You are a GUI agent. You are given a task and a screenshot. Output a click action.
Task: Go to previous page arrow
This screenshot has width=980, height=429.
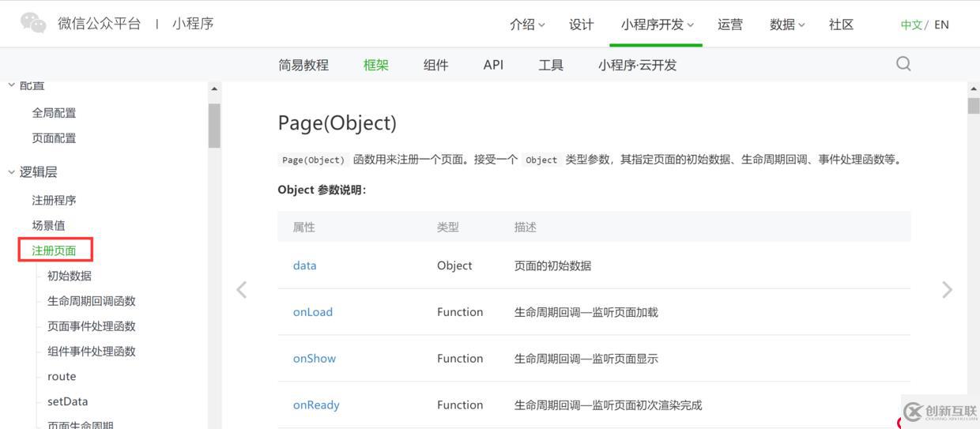(242, 290)
